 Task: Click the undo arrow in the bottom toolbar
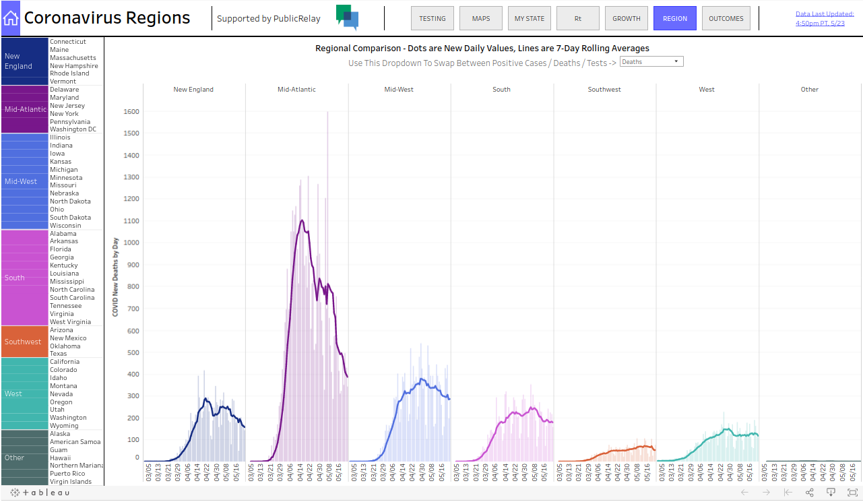click(x=744, y=492)
